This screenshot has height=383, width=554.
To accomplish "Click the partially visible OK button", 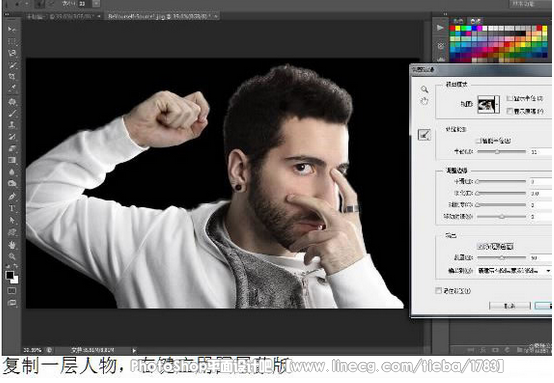I will click(543, 306).
